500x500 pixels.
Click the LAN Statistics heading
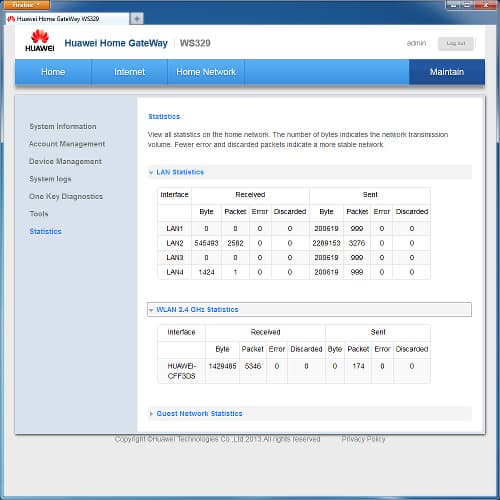180,172
